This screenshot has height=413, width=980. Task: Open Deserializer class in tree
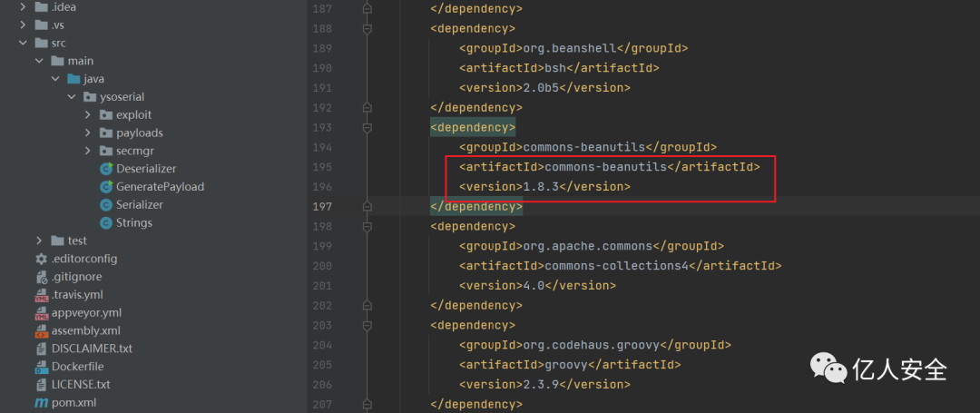pos(146,169)
